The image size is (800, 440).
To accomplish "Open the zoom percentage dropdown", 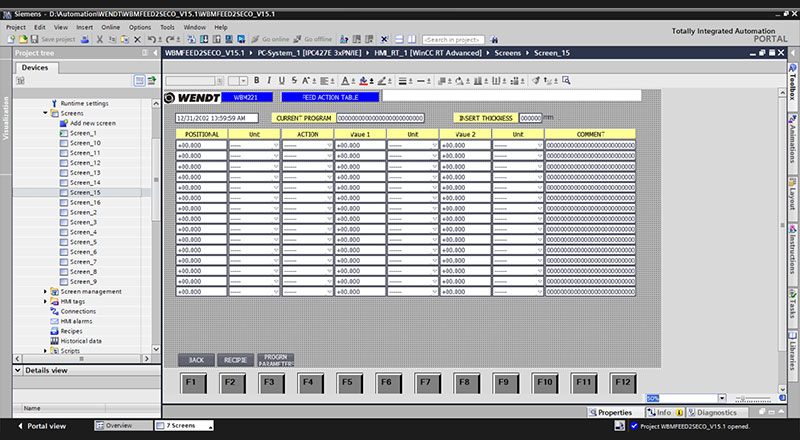I will click(722, 398).
